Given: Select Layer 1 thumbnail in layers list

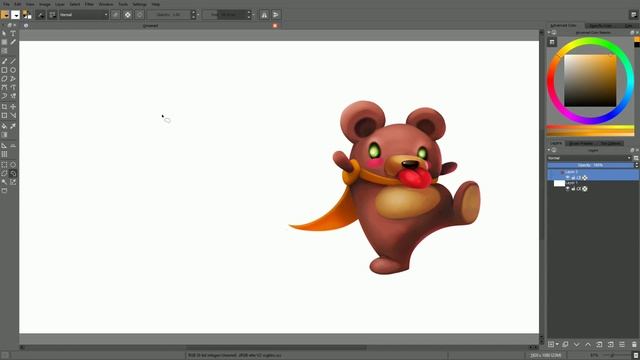Looking at the screenshot, I should click(x=559, y=184).
